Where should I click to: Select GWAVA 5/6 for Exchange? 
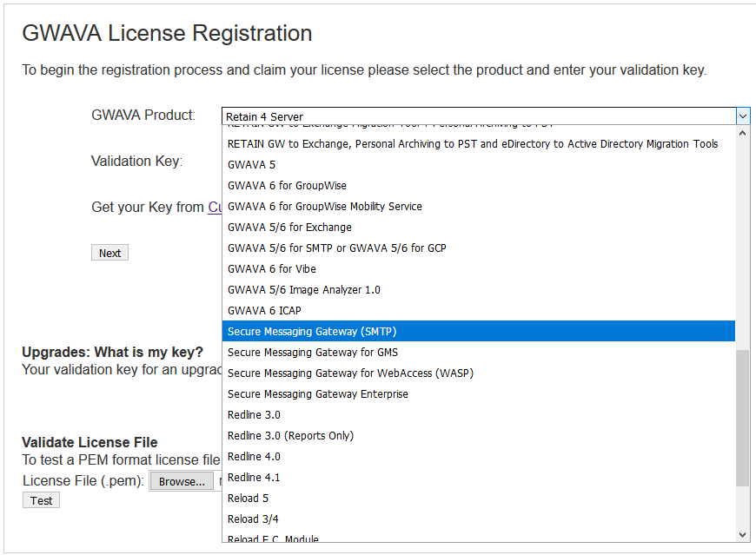coord(289,228)
